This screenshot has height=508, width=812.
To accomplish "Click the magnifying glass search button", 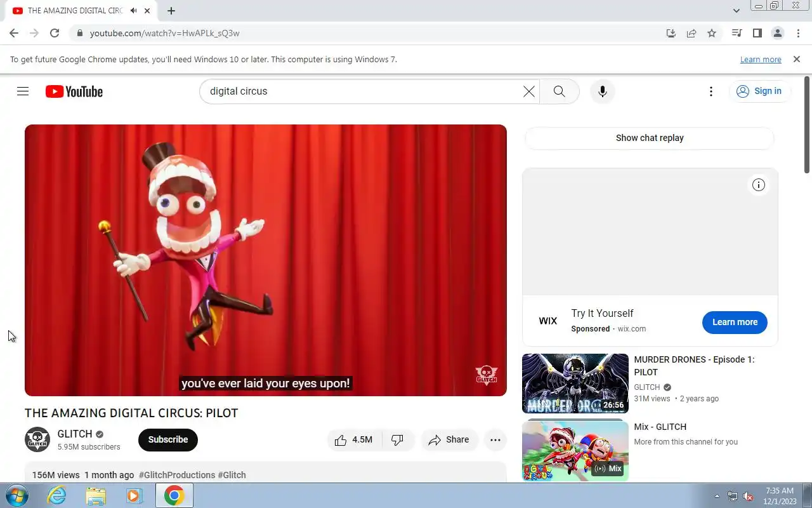I will click(559, 91).
